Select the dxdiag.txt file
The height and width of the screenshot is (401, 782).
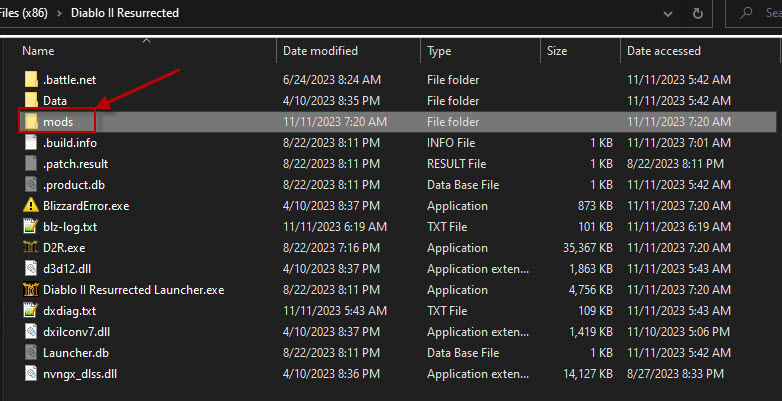[69, 311]
